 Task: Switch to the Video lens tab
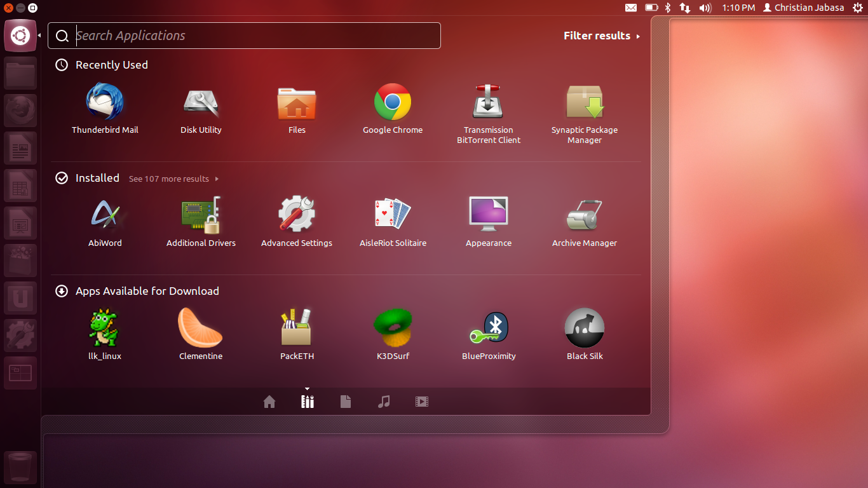pyautogui.click(x=422, y=402)
